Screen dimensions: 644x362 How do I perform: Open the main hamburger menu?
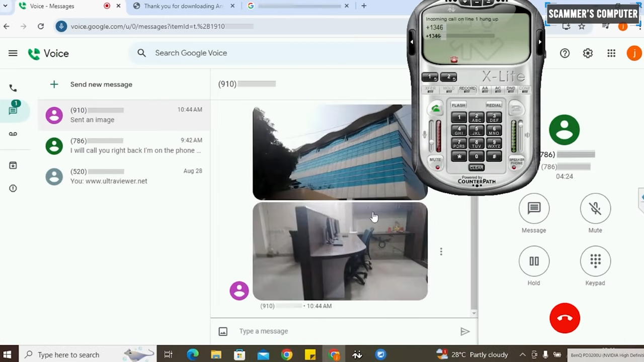13,53
